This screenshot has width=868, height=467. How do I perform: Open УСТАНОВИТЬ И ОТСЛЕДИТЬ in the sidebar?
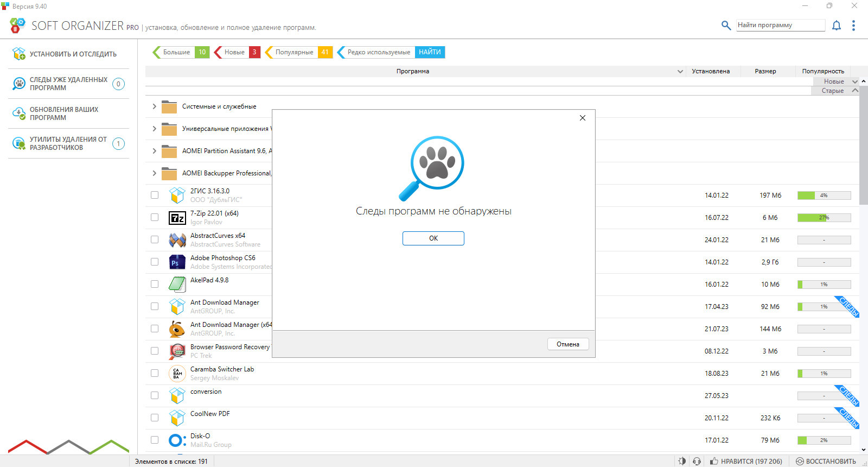point(68,54)
